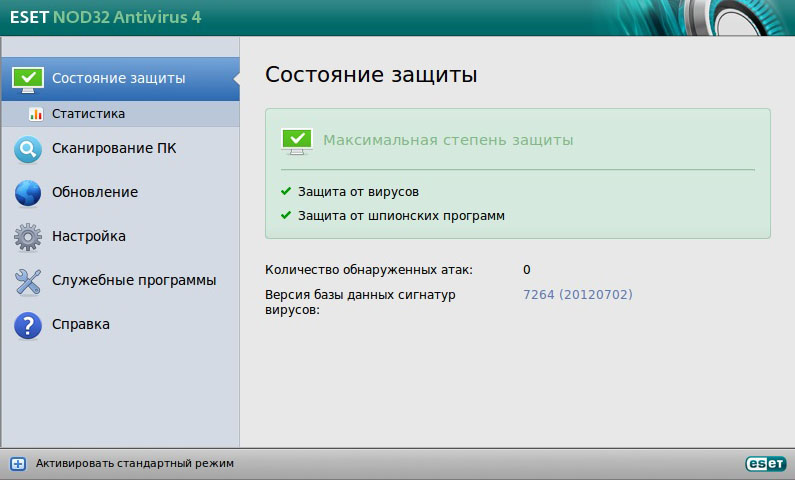Click the green monitor icon in status panel
795x480 pixels.
point(297,141)
